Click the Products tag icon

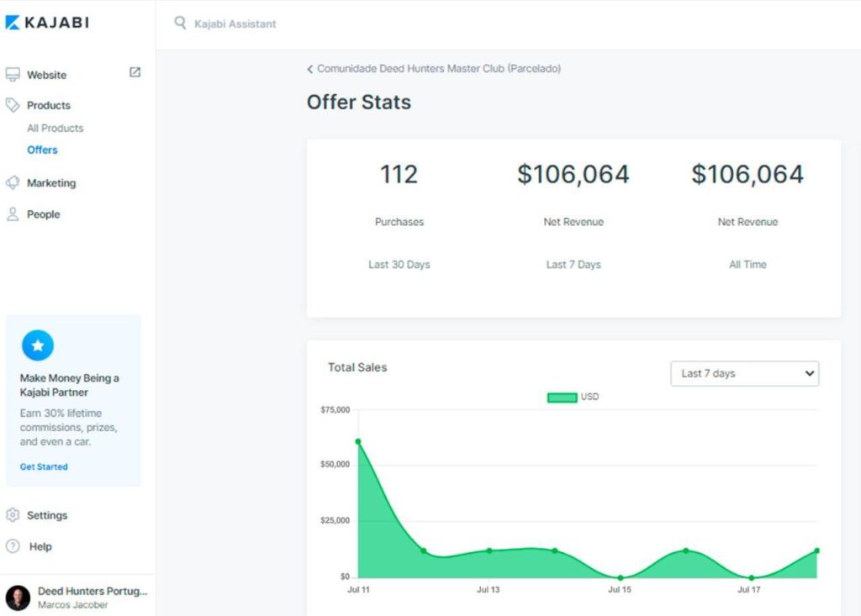[13, 105]
